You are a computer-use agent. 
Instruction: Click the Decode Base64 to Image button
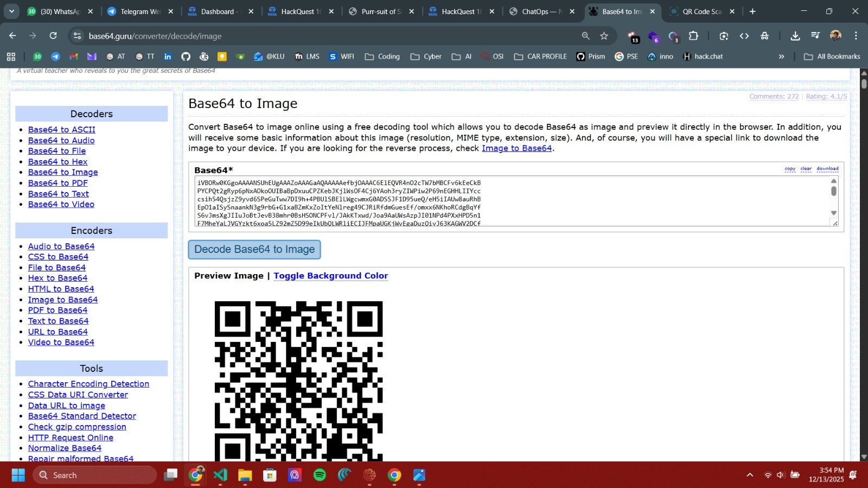[254, 250]
